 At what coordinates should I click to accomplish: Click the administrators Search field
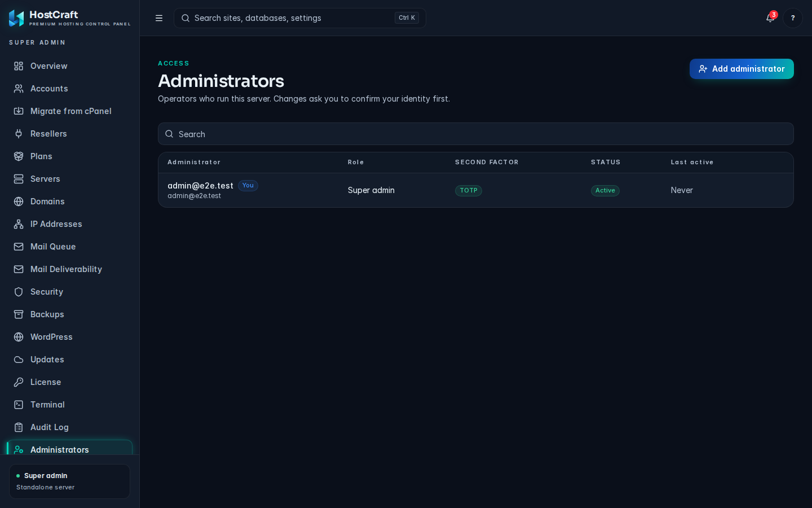point(476,134)
